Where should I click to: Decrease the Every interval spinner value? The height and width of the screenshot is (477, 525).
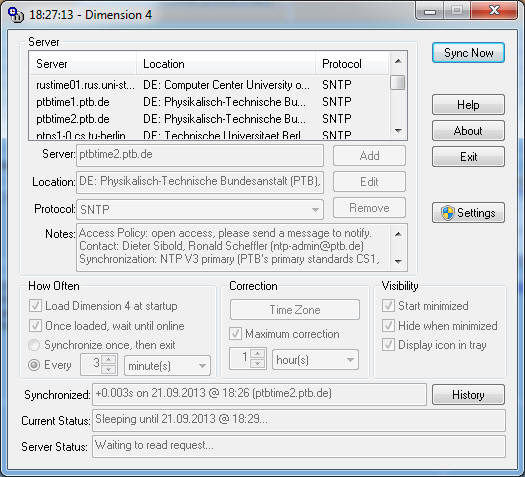point(108,370)
